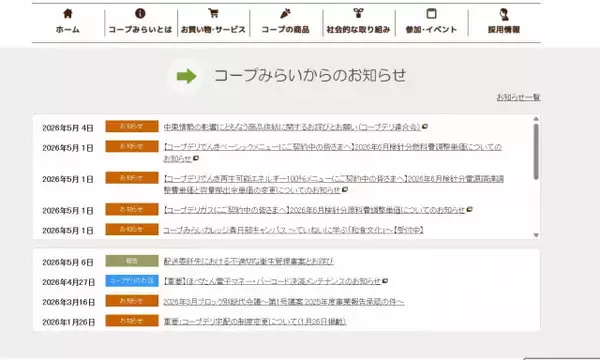600x360 pixels.
Task: Click green 報告 tag on 5月6日 row
Action: pos(132,261)
